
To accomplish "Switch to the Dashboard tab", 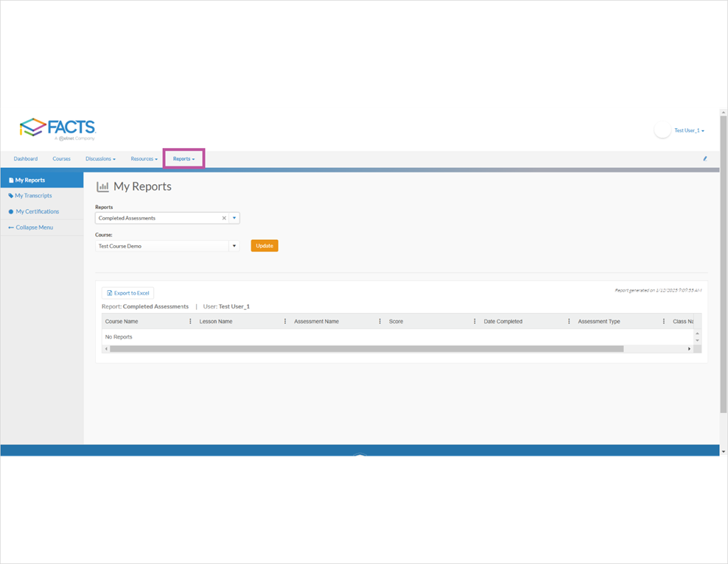I will click(25, 158).
